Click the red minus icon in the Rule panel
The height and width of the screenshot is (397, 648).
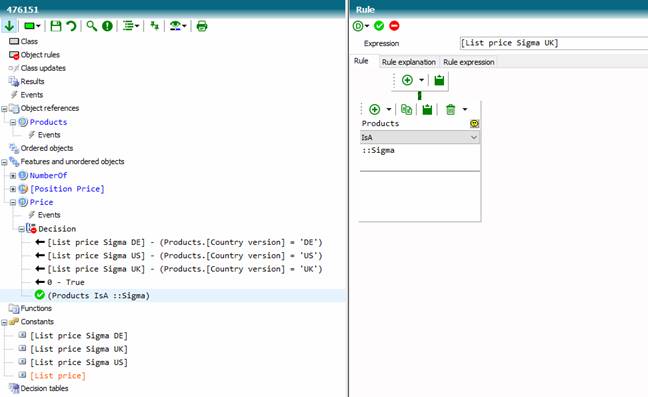pyautogui.click(x=394, y=26)
